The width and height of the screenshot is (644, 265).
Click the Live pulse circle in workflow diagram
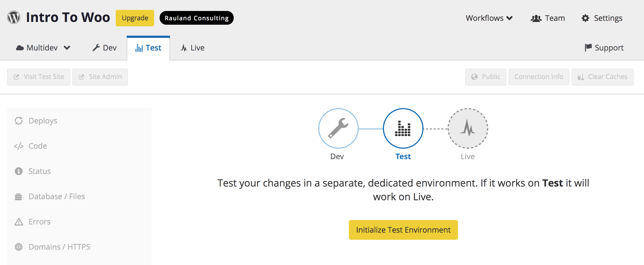[467, 128]
